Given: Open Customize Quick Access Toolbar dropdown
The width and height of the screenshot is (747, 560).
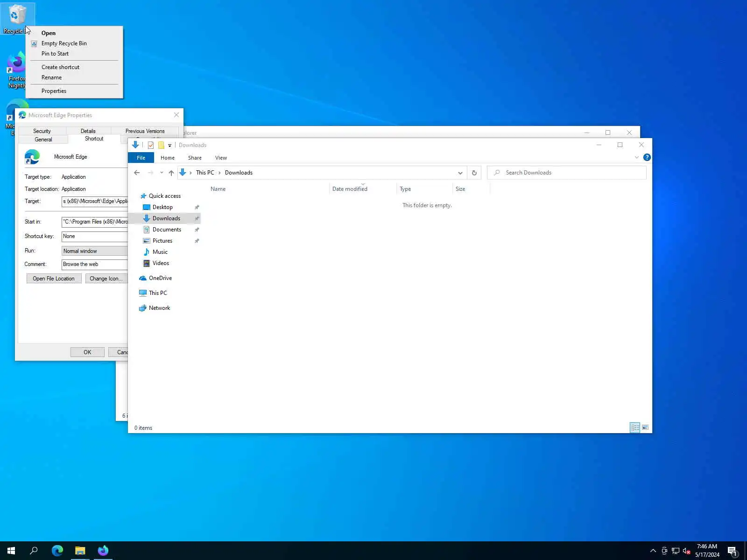Looking at the screenshot, I should coord(169,145).
